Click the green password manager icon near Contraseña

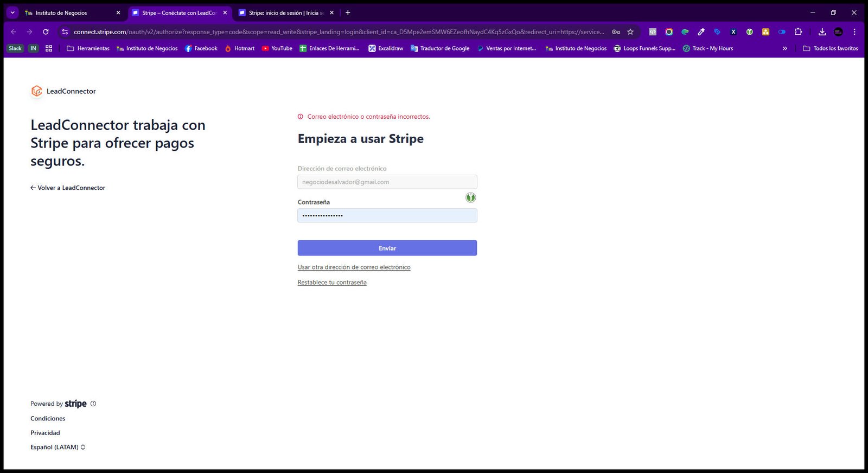point(470,197)
